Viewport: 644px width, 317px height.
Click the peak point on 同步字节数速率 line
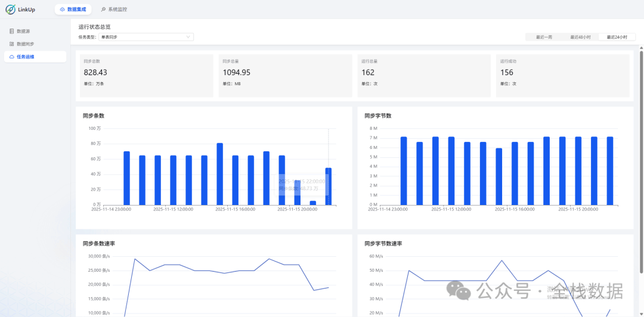click(x=502, y=260)
